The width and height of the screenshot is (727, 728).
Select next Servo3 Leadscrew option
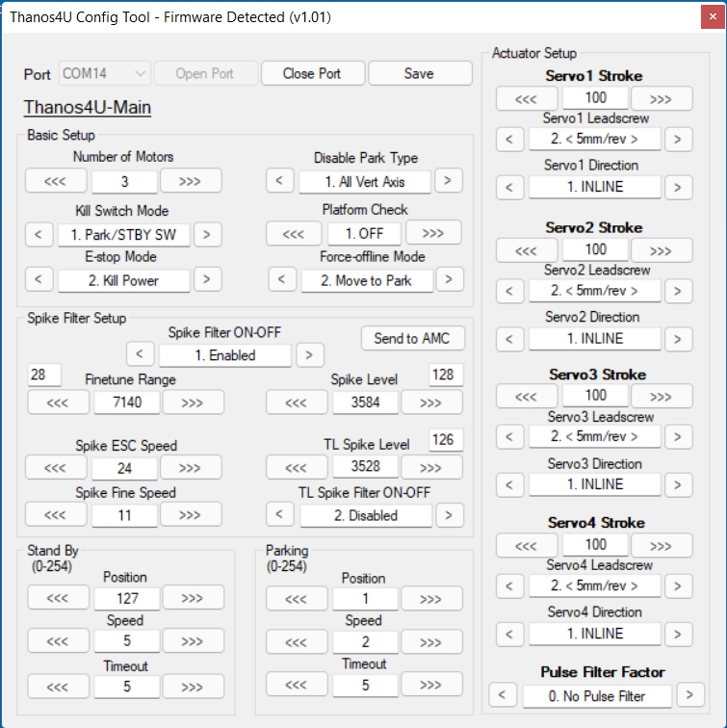pos(678,437)
